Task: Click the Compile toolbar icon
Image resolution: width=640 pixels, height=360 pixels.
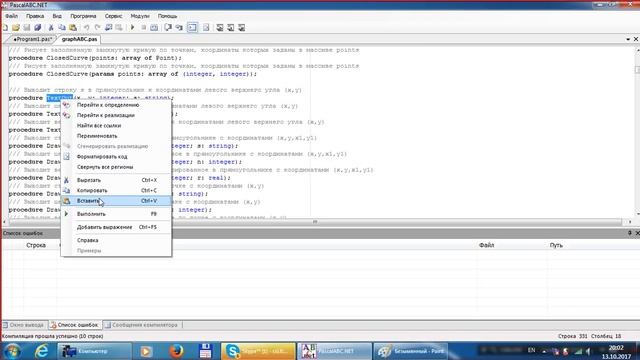Action: (154, 28)
